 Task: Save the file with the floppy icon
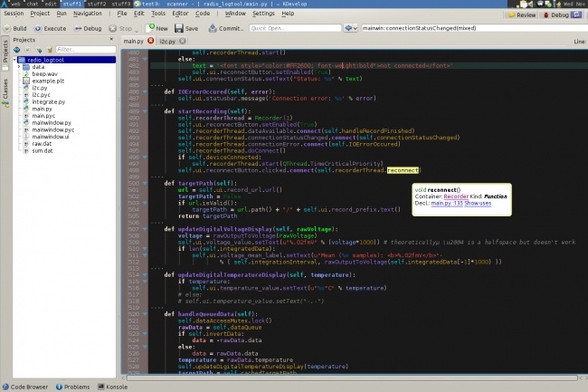[186, 28]
